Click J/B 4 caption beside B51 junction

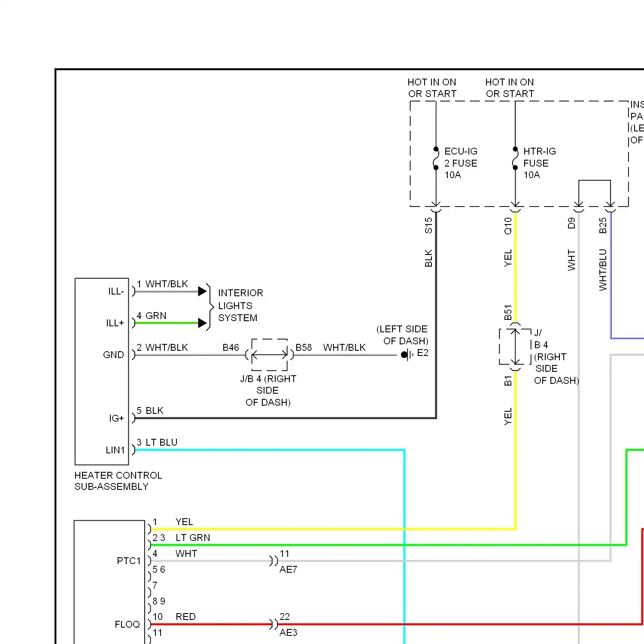point(556,356)
